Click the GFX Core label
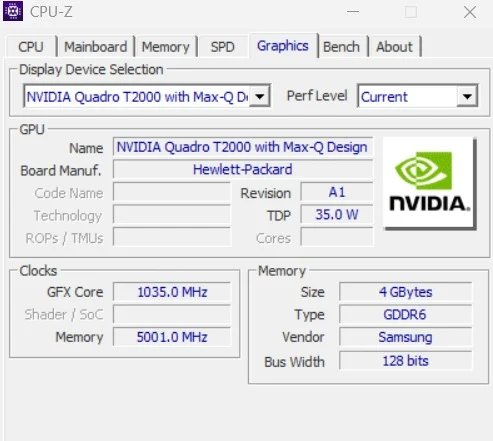493x441 pixels. (x=75, y=292)
